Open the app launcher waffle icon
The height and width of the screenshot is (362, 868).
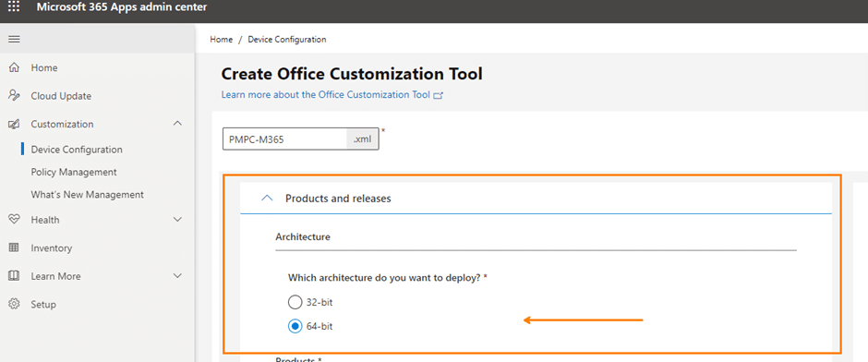[14, 7]
